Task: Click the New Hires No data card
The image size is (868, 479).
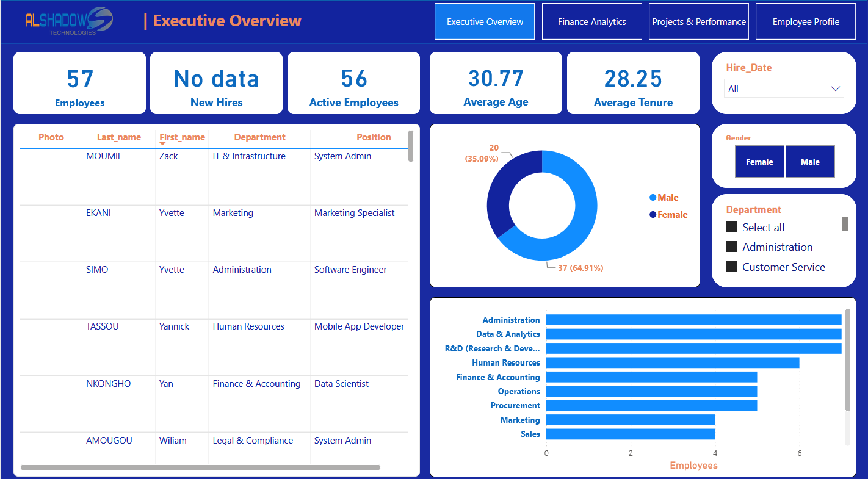Action: (217, 83)
